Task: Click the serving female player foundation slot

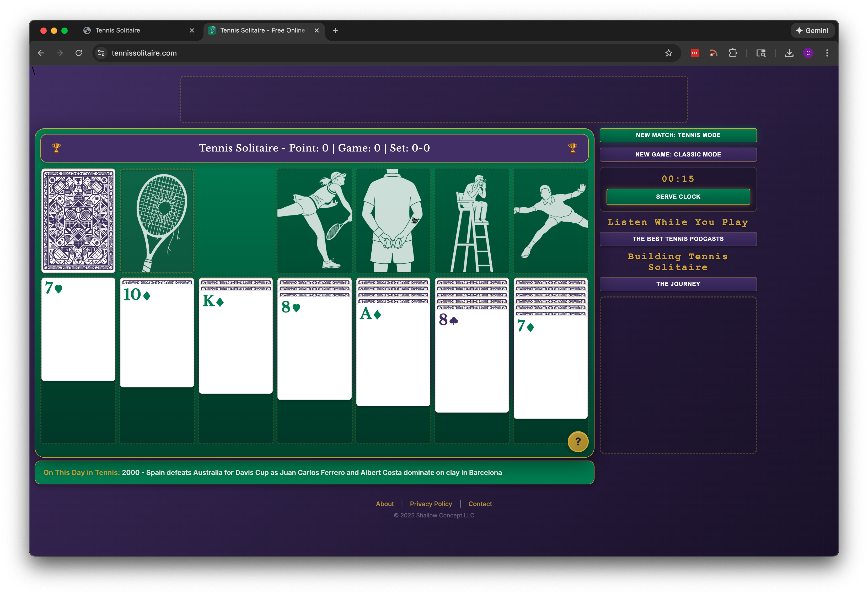Action: 314,221
